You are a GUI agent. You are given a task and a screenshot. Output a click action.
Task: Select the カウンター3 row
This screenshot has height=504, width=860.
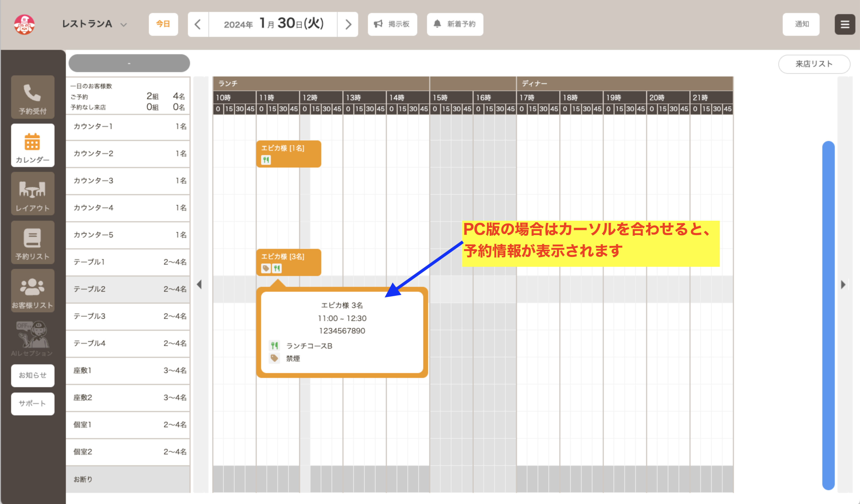point(128,181)
